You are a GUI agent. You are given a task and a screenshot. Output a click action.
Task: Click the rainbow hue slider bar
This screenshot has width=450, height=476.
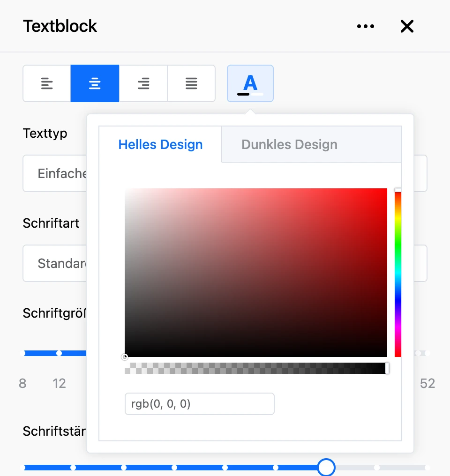(398, 272)
